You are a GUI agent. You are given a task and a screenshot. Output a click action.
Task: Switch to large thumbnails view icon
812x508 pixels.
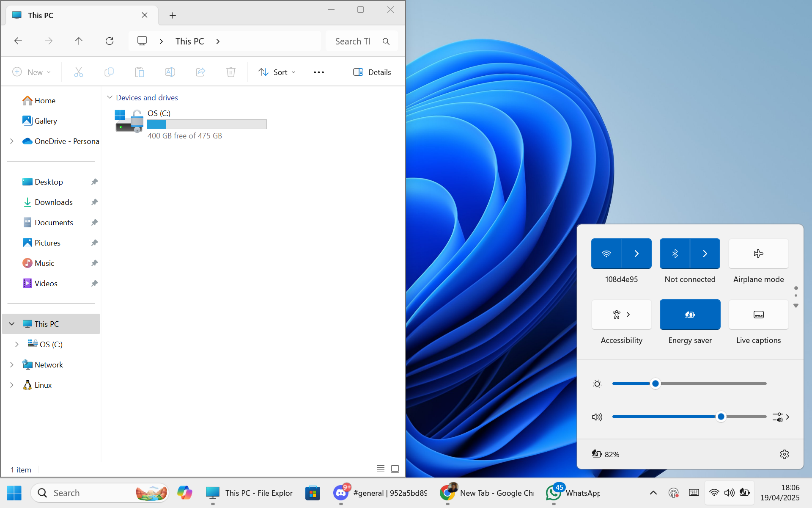[395, 469]
